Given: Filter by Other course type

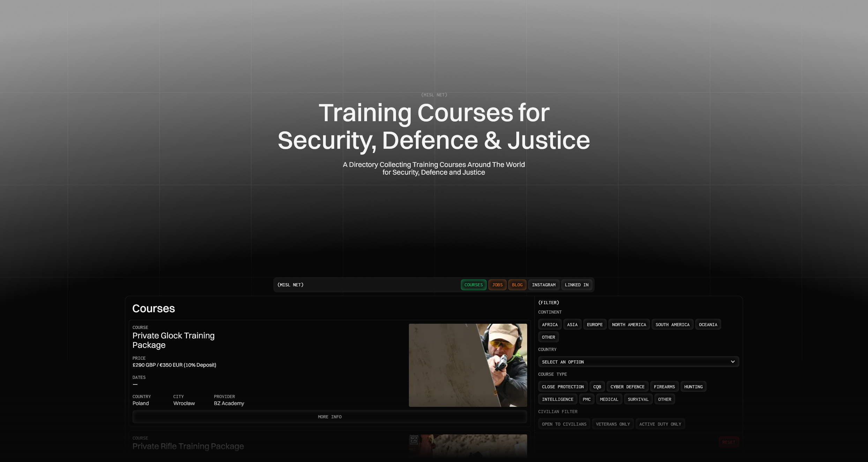Looking at the screenshot, I should pyautogui.click(x=664, y=399).
